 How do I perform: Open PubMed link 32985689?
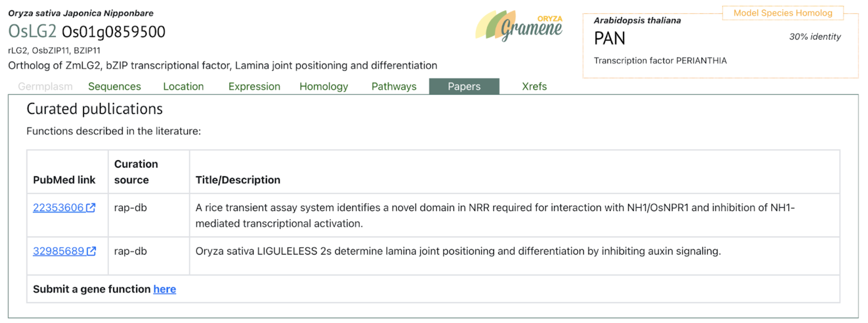[59, 251]
